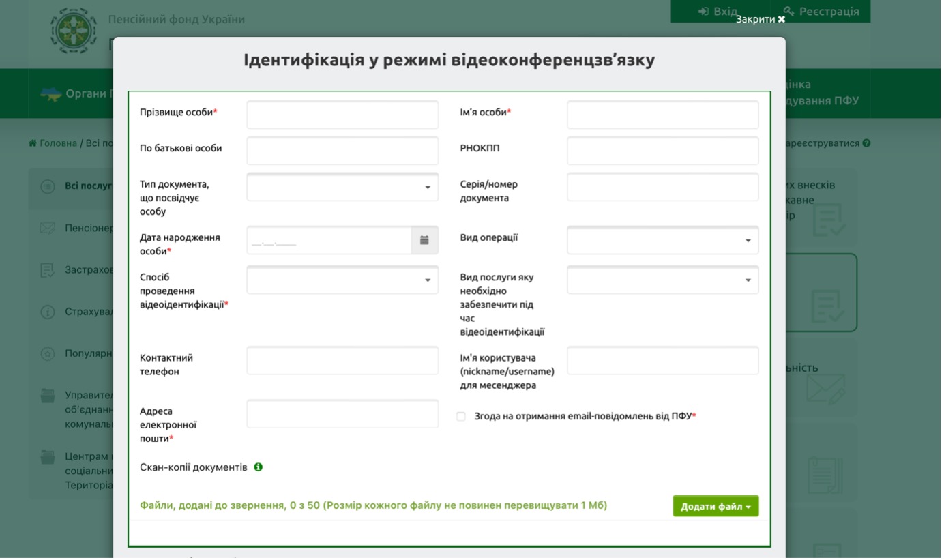Click into the Ім'я особи field
Viewport: 944px width, 560px height.
pyautogui.click(x=665, y=115)
